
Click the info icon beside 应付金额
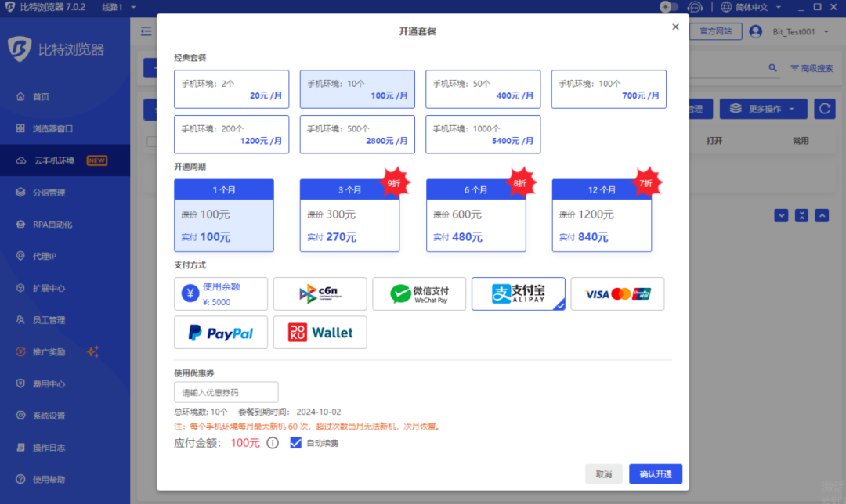(x=273, y=443)
